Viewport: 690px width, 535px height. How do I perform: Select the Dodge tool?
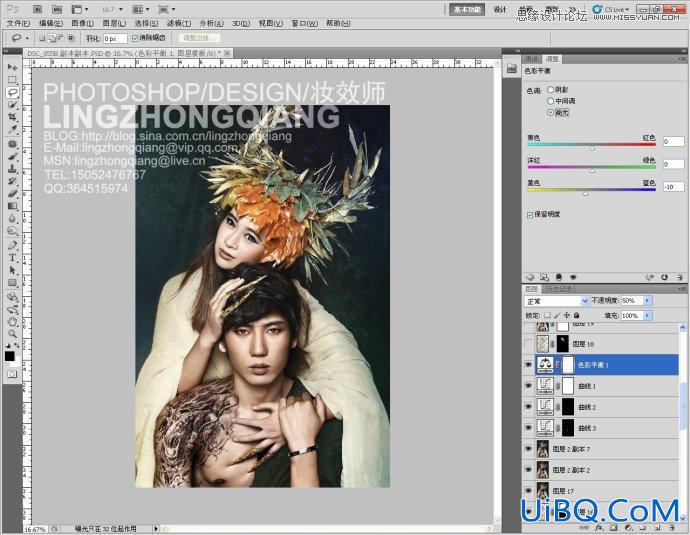(12, 231)
